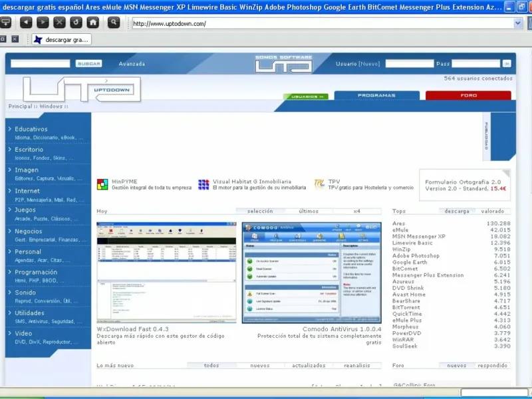Screen dimensions: 532x399
Task: Select 'nuevos' under Lo más nuevo
Action: [x=260, y=365]
